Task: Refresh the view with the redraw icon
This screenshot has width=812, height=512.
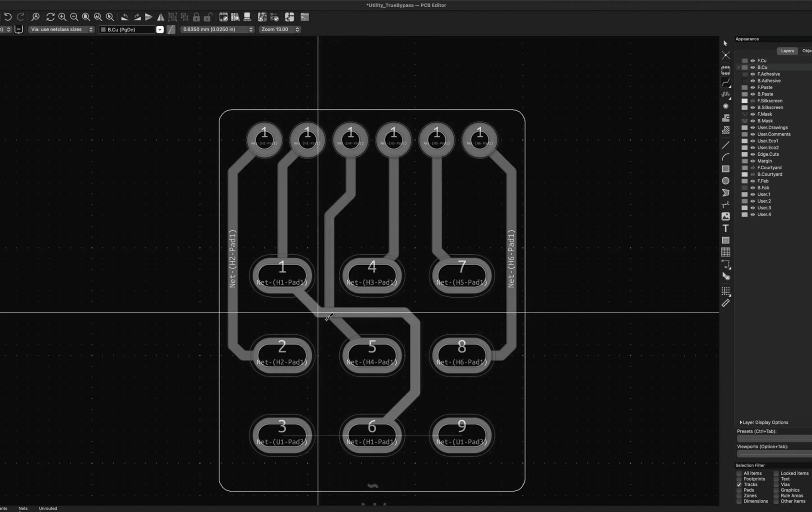Action: click(x=50, y=17)
